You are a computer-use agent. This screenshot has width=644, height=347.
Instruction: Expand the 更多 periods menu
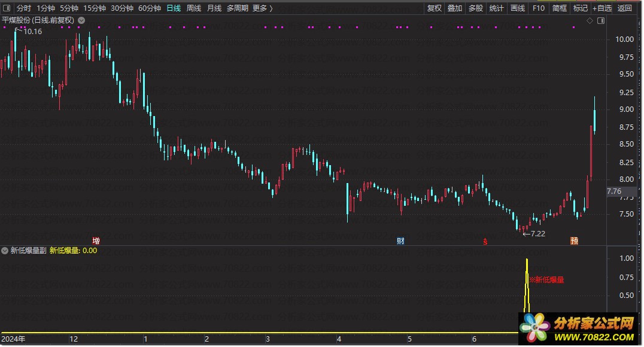tap(262, 8)
